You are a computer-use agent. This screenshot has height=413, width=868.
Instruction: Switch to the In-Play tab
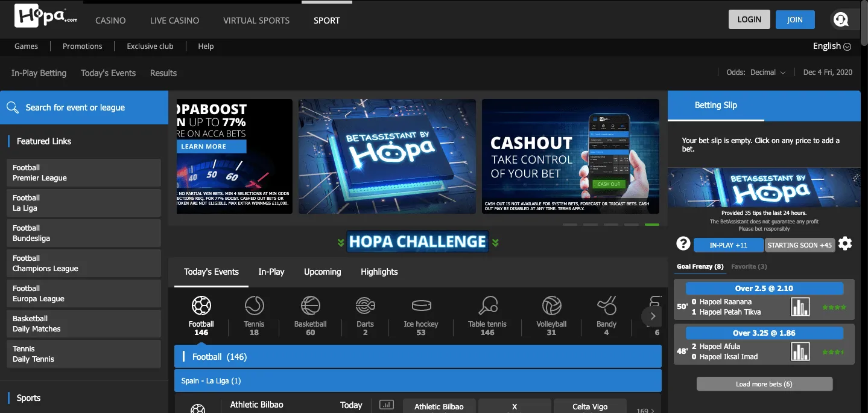tap(271, 272)
